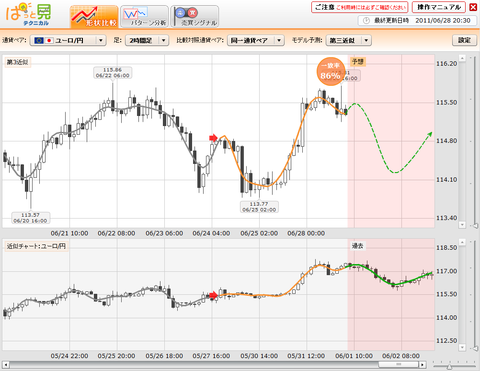Image resolution: width=480 pixels, height=371 pixels.
Task: Click upper chart scrollbar up arrow
Action: 462,58
